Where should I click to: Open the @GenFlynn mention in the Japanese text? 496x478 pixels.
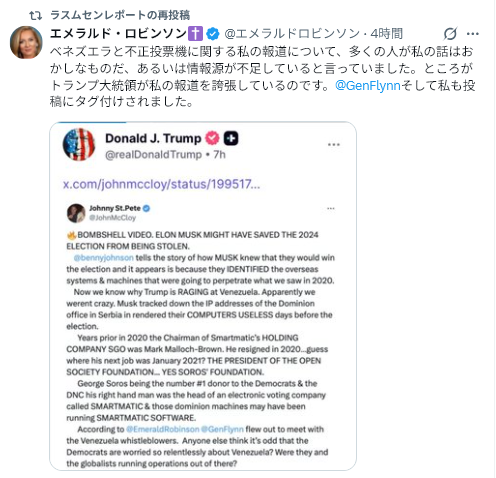368,86
